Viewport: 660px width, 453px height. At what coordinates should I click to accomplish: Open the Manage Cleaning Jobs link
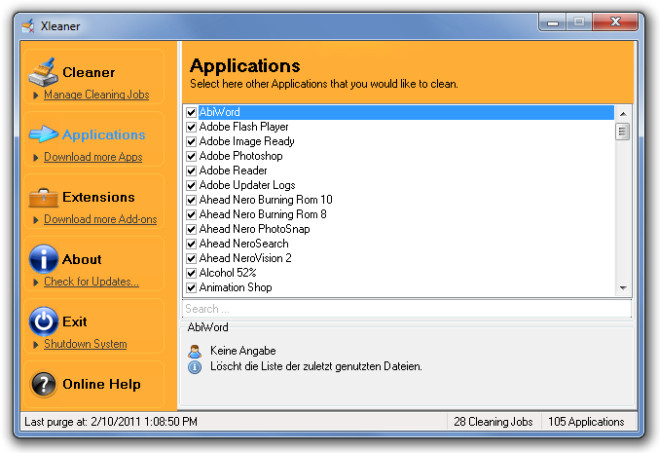pyautogui.click(x=96, y=95)
